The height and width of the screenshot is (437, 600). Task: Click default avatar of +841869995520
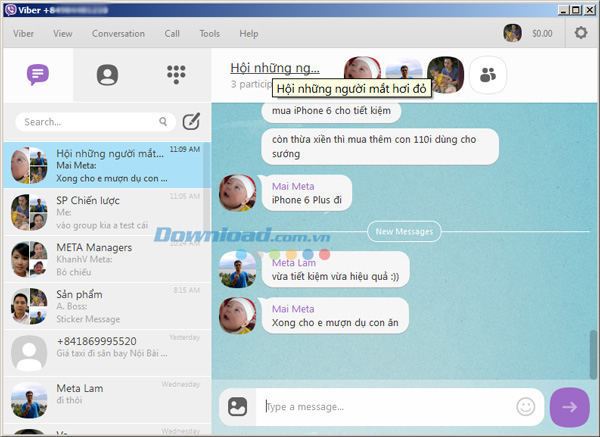coord(29,352)
